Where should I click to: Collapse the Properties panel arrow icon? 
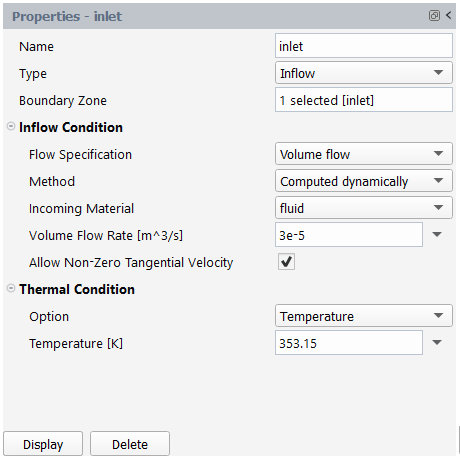coord(449,15)
